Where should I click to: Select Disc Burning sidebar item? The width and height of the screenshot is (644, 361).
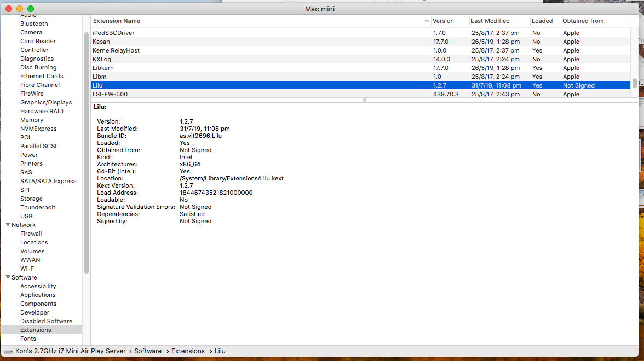pyautogui.click(x=38, y=67)
